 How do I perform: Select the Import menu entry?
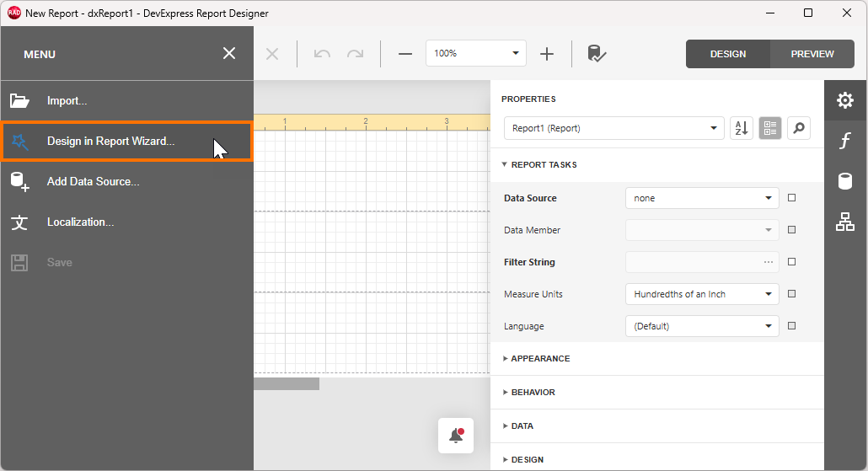[x=126, y=101]
